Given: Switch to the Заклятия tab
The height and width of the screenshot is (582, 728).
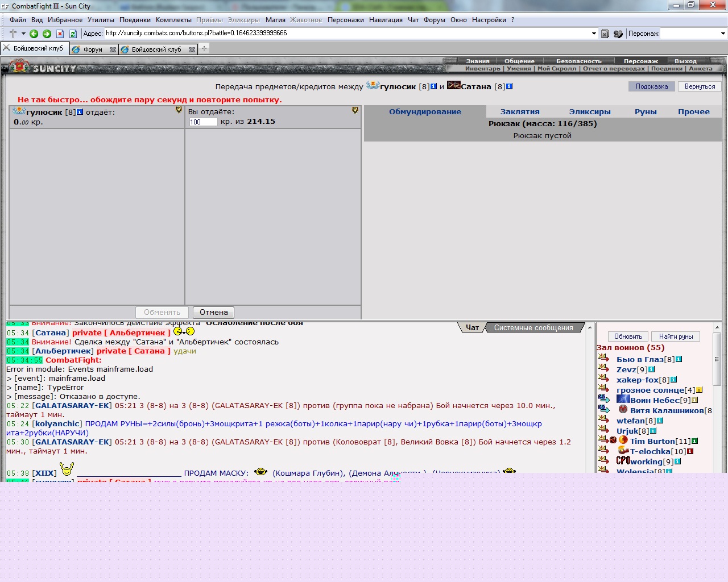Looking at the screenshot, I should [x=520, y=111].
